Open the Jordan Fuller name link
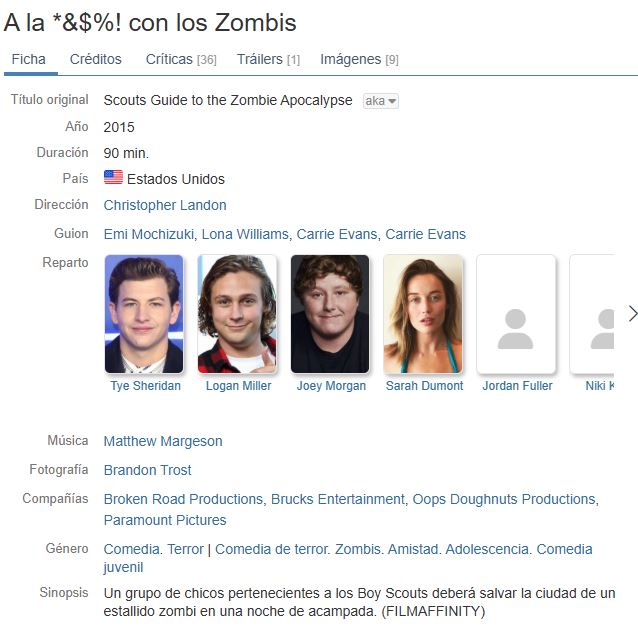This screenshot has height=629, width=638. [x=517, y=385]
